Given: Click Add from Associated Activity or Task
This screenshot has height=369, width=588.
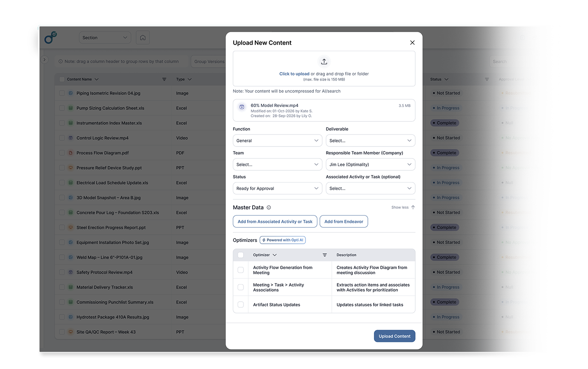Looking at the screenshot, I should click(275, 222).
